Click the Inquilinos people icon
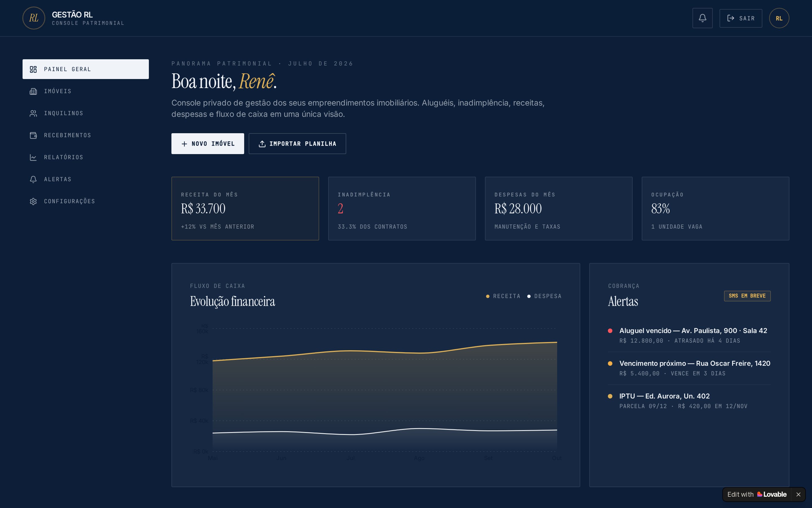The image size is (812, 508). tap(33, 113)
